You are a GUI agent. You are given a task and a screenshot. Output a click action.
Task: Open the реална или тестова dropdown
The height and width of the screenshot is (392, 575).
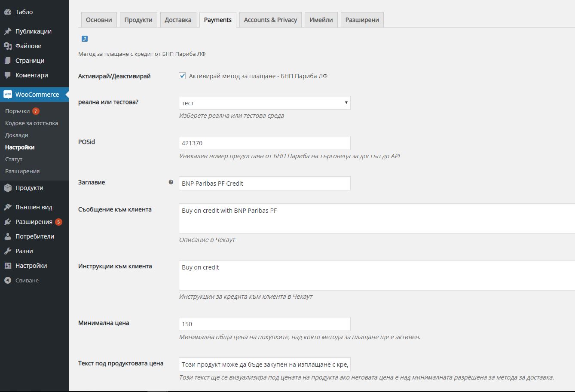[x=264, y=103]
